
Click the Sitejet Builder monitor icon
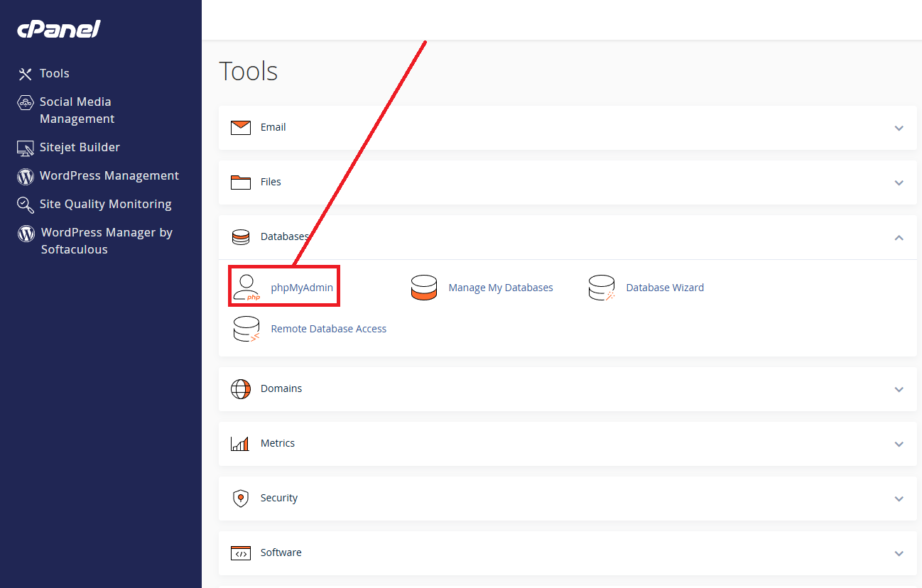click(x=26, y=148)
